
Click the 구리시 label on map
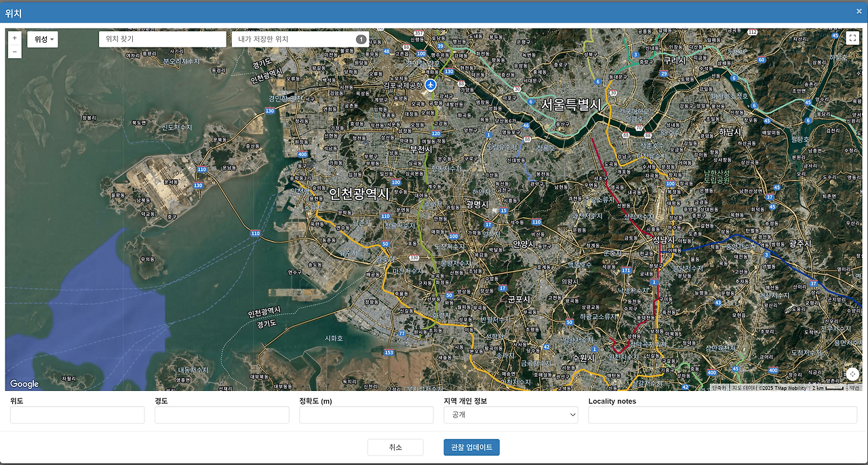pos(675,60)
